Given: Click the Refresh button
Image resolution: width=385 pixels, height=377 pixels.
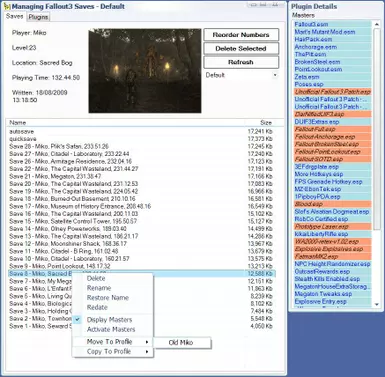Looking at the screenshot, I should click(x=241, y=62).
